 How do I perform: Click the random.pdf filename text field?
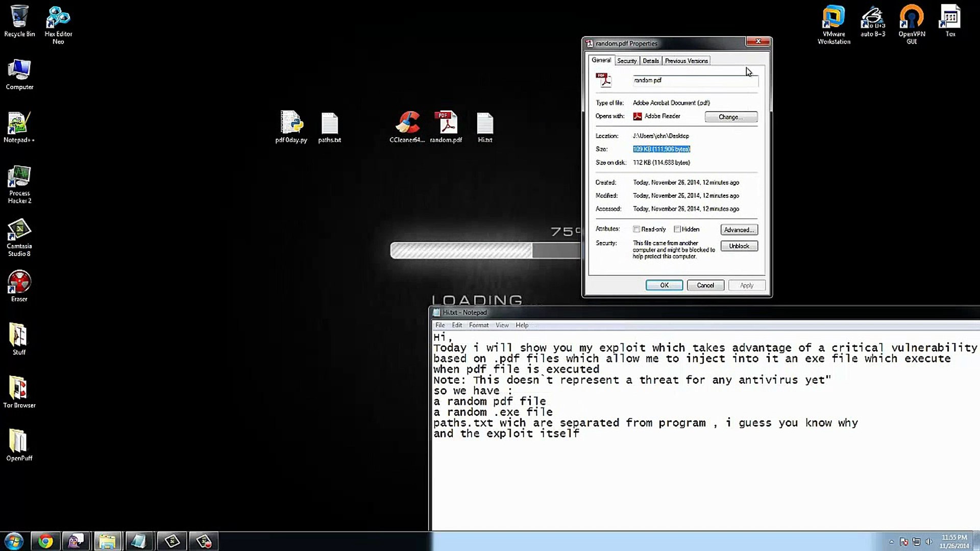(694, 81)
